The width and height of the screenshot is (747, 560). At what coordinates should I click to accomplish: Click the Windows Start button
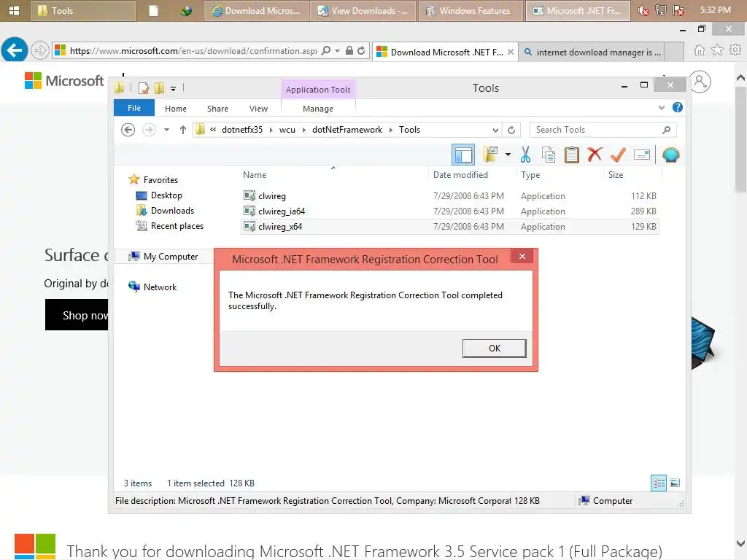click(14, 10)
